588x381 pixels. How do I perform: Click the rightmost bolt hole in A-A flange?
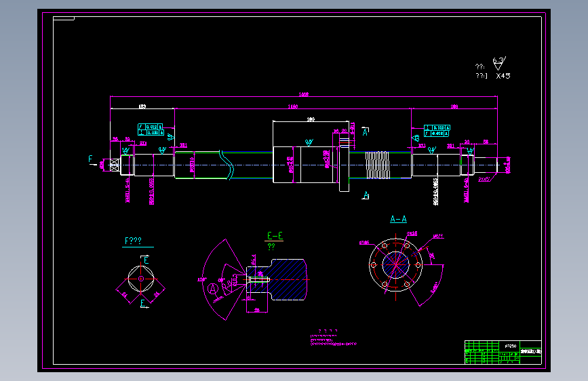418,265
